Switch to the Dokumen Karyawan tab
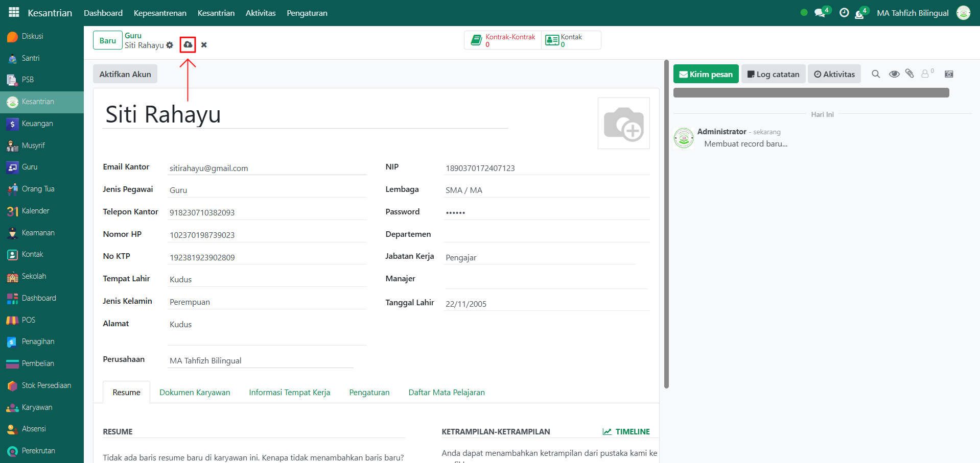Image resolution: width=980 pixels, height=463 pixels. 195,393
